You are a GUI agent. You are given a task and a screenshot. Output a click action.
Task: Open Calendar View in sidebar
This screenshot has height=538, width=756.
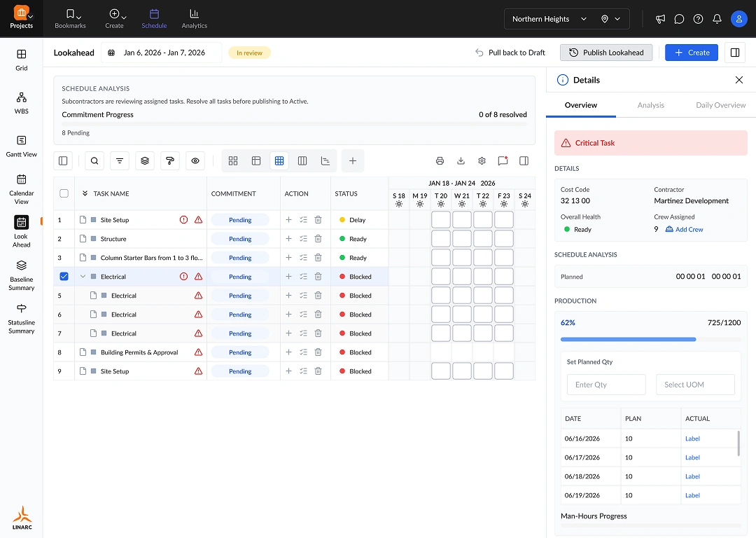point(21,189)
